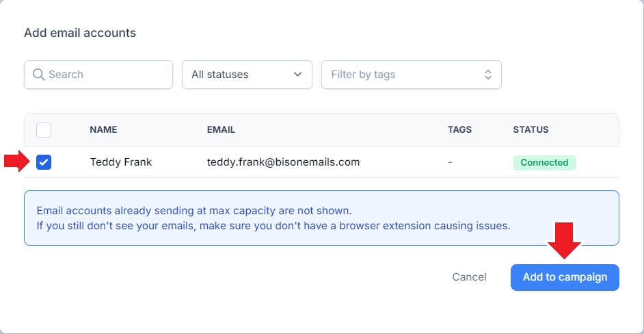Screen dimensions: 644x334
Task: Toggle the select-all header checkbox
Action: point(44,130)
